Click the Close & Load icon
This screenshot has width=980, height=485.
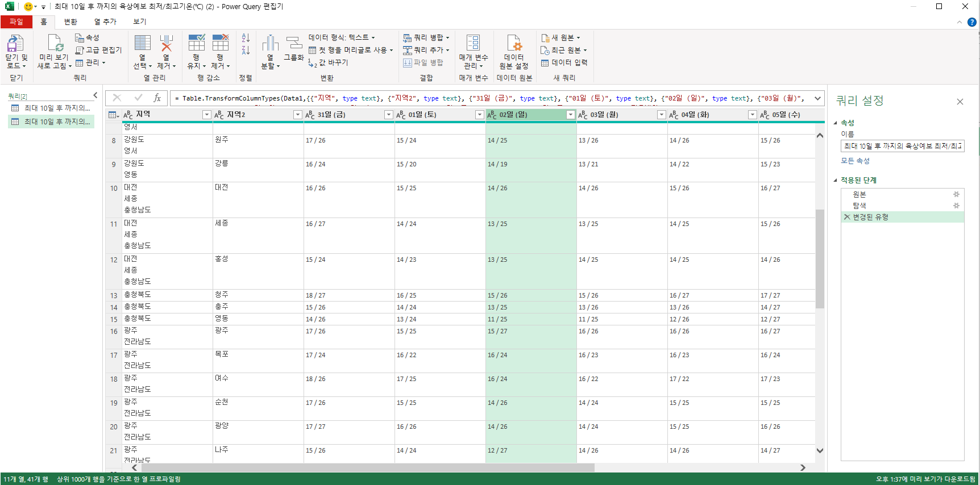[15, 43]
